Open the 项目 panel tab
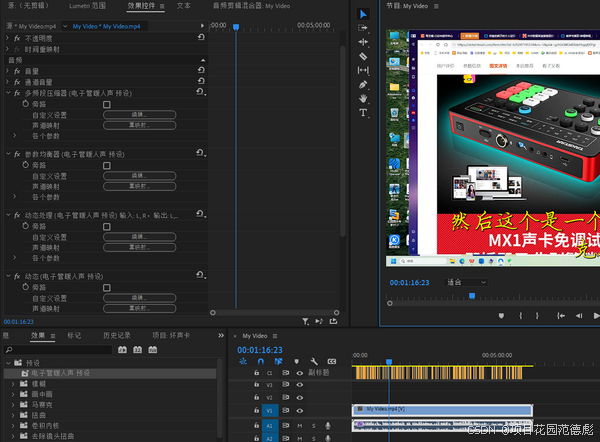Screen dimensions: 600x442 (171, 336)
